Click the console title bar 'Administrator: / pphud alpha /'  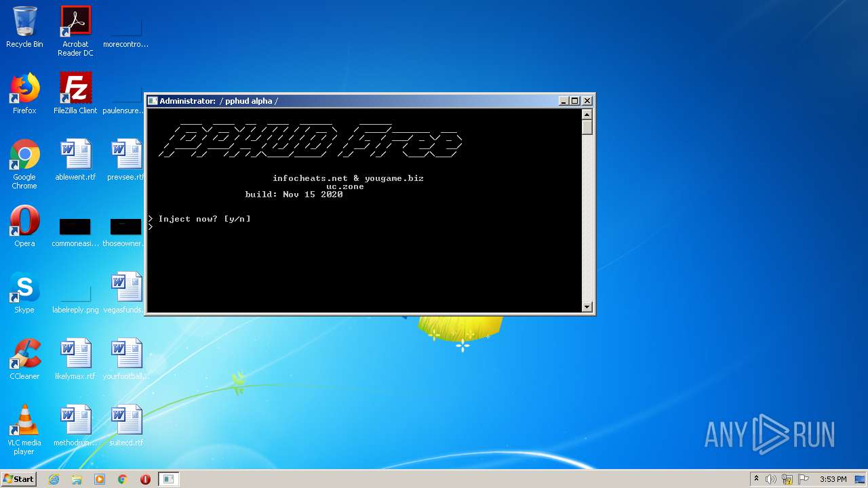(218, 101)
